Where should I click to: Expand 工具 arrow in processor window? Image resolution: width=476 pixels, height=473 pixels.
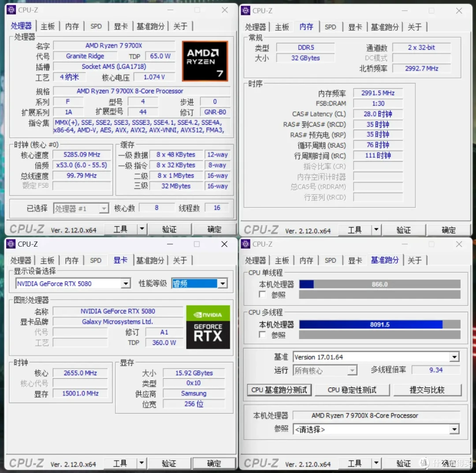142,229
